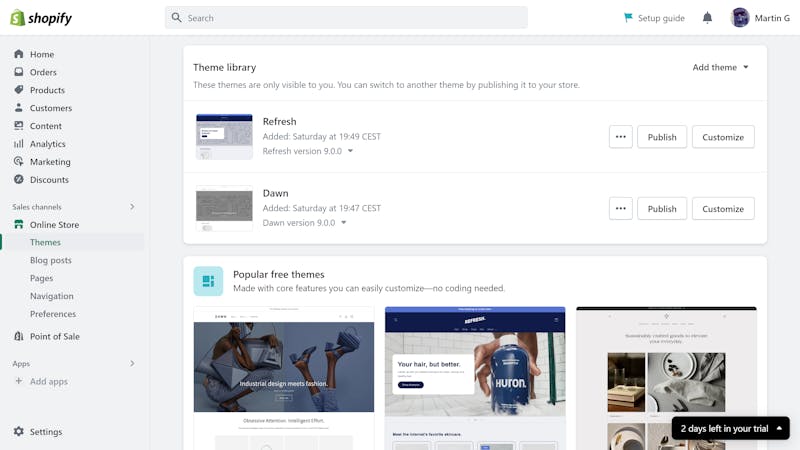Expand the Apps section chevron
Image resolution: width=800 pixels, height=450 pixels.
(132, 363)
